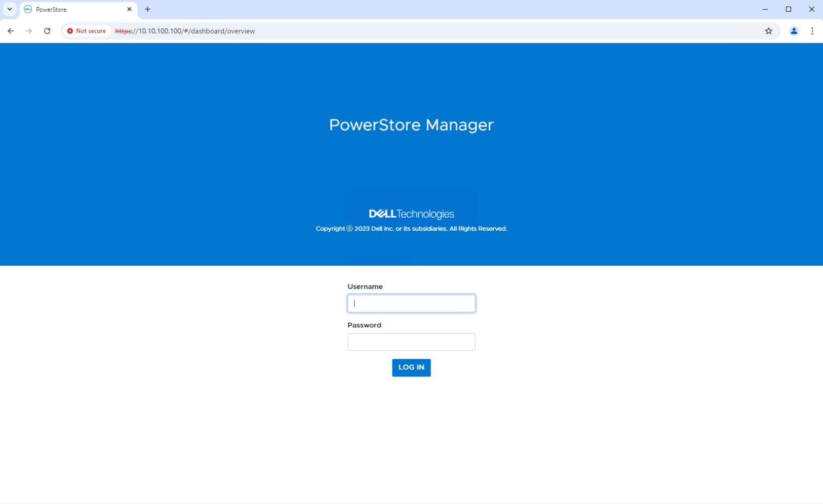
Task: Click the browser back arrow
Action: [x=11, y=31]
